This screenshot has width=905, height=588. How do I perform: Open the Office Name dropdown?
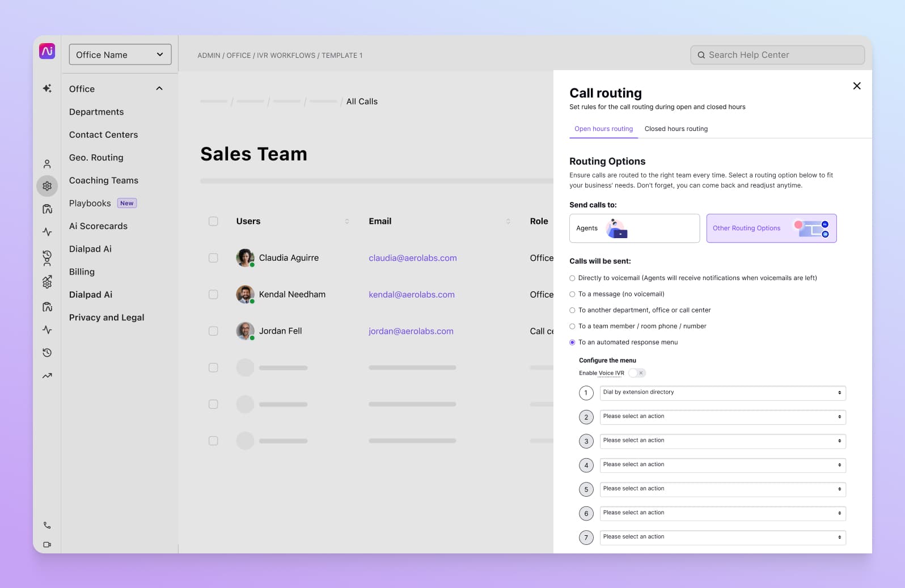click(120, 54)
